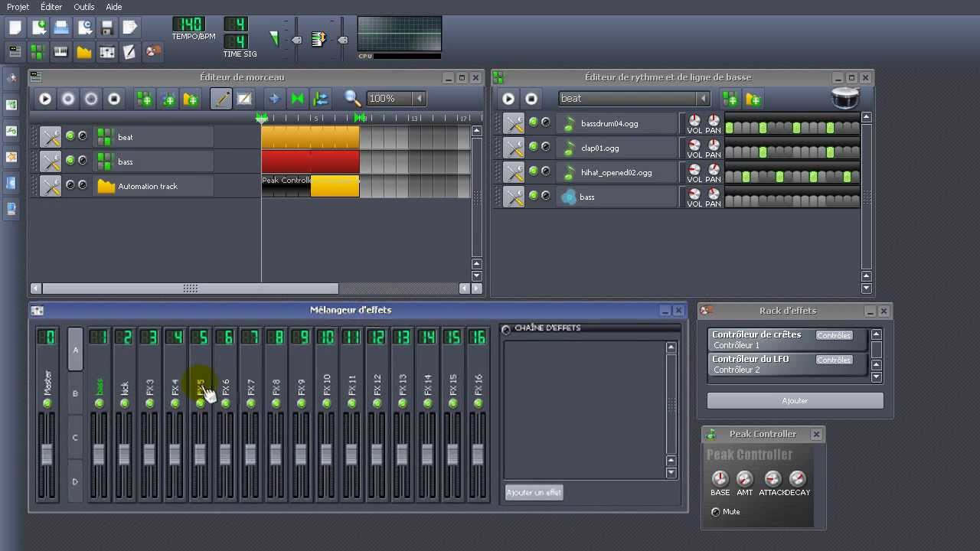Open the Aide menu
Image resolution: width=980 pixels, height=551 pixels.
pos(113,7)
